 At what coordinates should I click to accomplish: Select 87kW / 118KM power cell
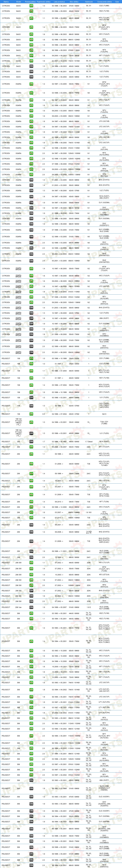click(74, 50)
